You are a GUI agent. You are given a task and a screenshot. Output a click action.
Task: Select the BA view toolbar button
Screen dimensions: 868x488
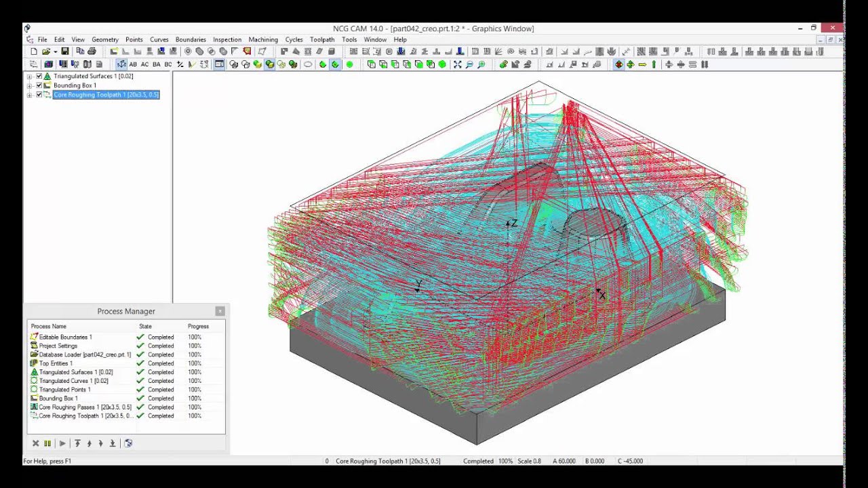tap(156, 64)
